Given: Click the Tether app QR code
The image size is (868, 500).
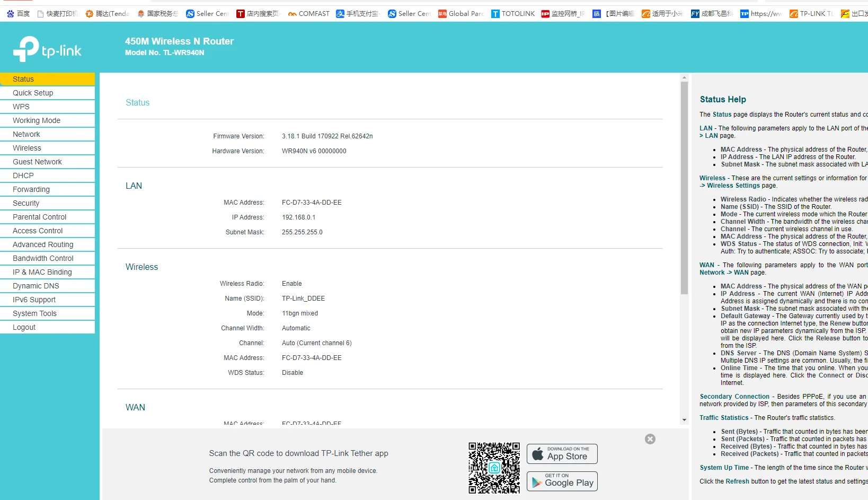Looking at the screenshot, I should 494,468.
